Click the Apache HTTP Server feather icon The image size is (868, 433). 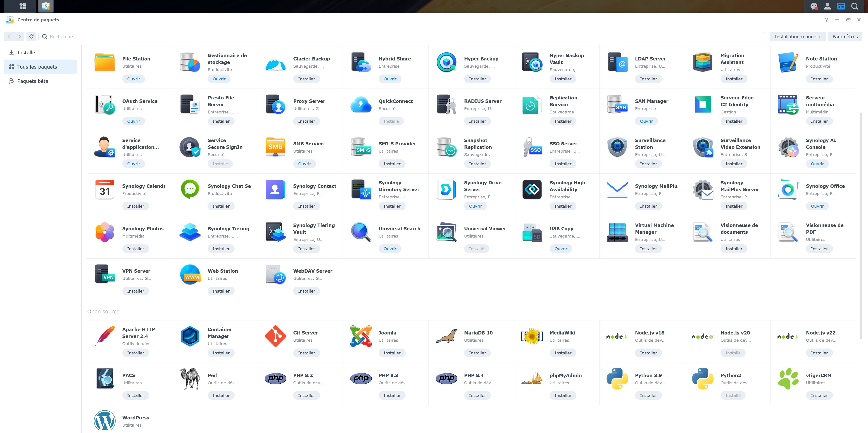(x=105, y=336)
